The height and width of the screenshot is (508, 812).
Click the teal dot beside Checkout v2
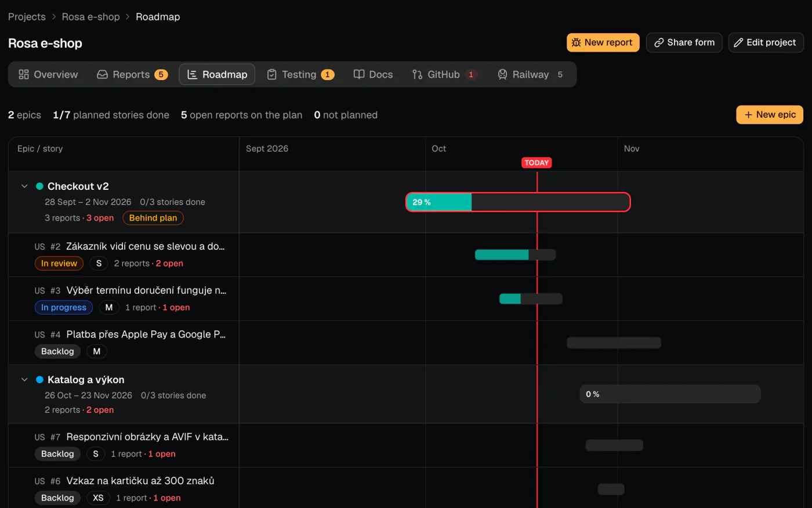point(40,186)
